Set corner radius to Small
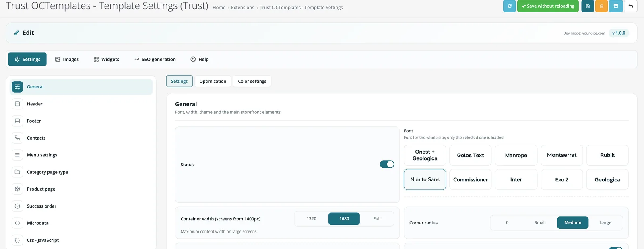The width and height of the screenshot is (644, 249). 540,222
